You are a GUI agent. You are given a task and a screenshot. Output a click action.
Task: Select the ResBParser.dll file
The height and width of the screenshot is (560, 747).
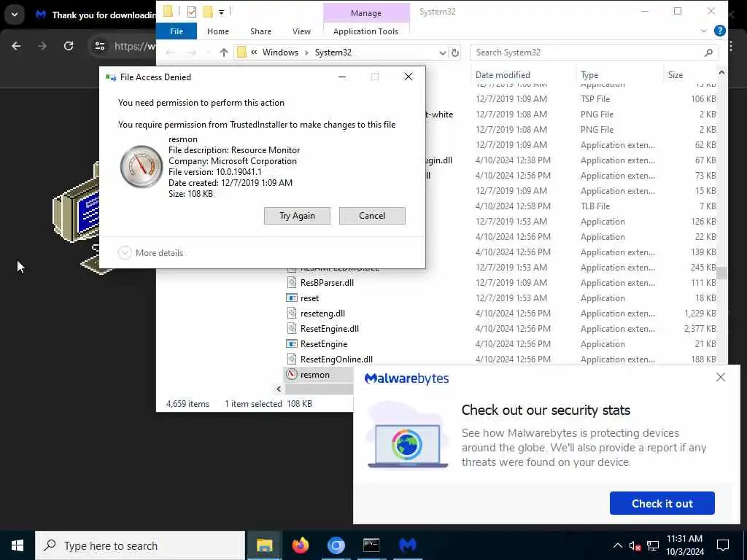tap(327, 283)
